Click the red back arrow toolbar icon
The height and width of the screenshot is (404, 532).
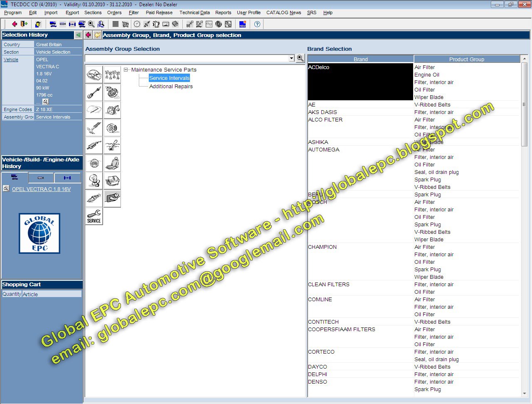pos(14,24)
